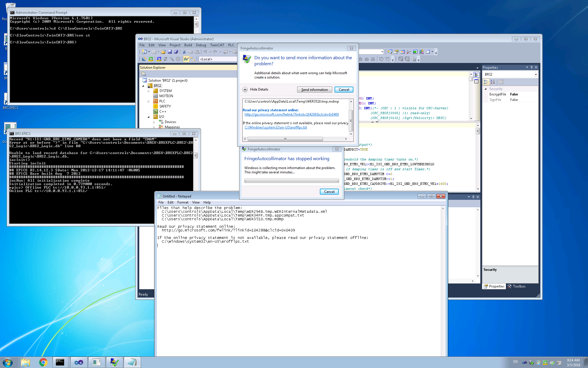The image size is (588, 368).
Task: Click Start Page green arrow icon
Action: click(x=415, y=52)
